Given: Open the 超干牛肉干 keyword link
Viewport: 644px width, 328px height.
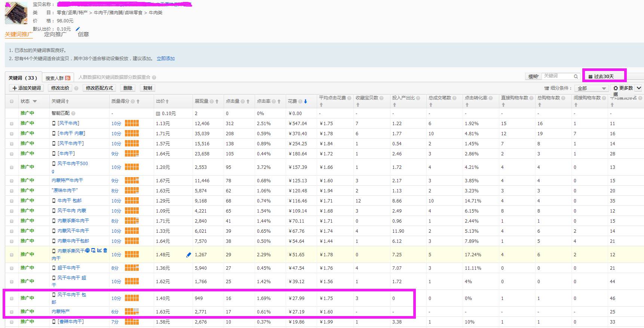Looking at the screenshot, I should coord(69,268).
